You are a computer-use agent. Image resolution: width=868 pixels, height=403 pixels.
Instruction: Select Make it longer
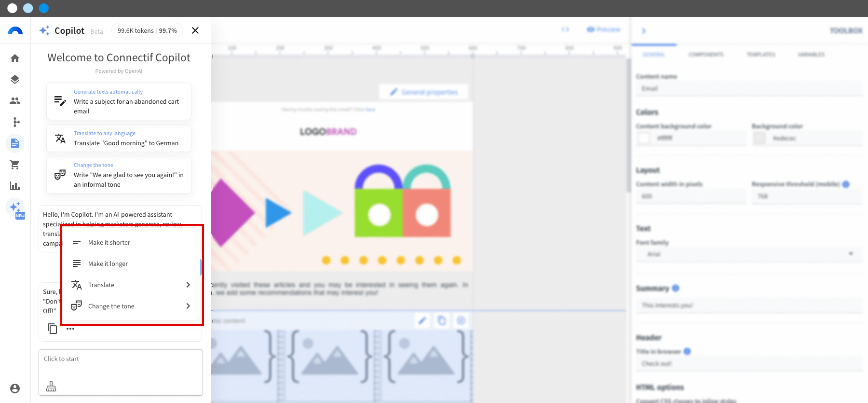[x=131, y=264]
